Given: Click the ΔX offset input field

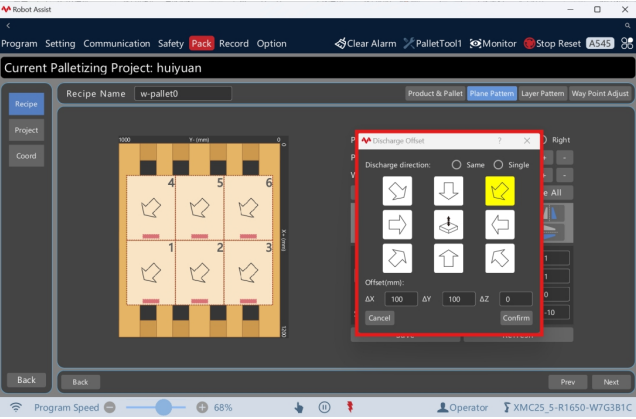Looking at the screenshot, I should click(x=401, y=299).
